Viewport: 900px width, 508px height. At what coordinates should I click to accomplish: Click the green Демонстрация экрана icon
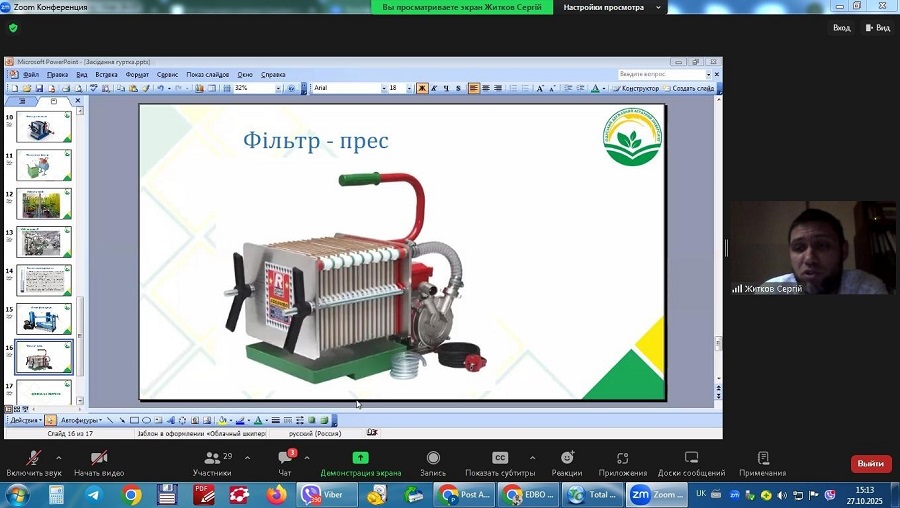coord(361,458)
